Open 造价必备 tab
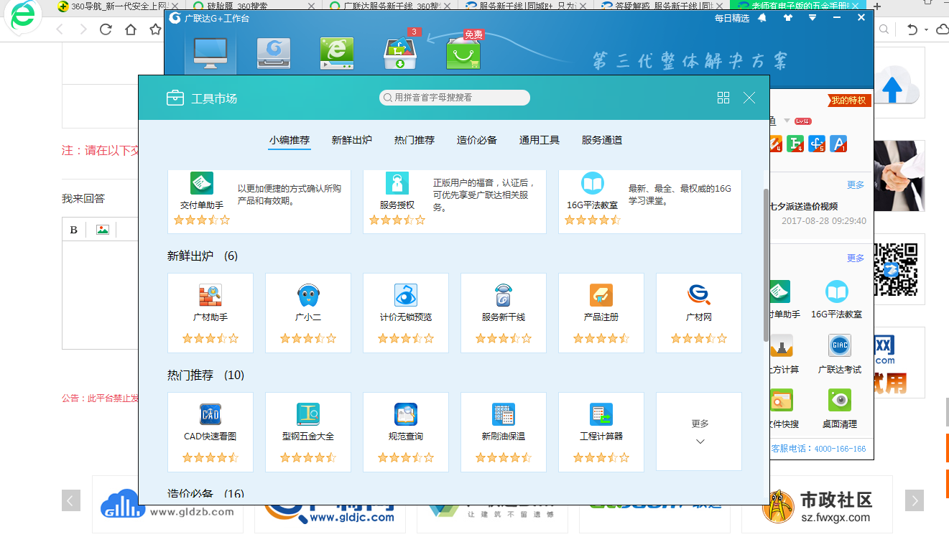 (x=477, y=140)
